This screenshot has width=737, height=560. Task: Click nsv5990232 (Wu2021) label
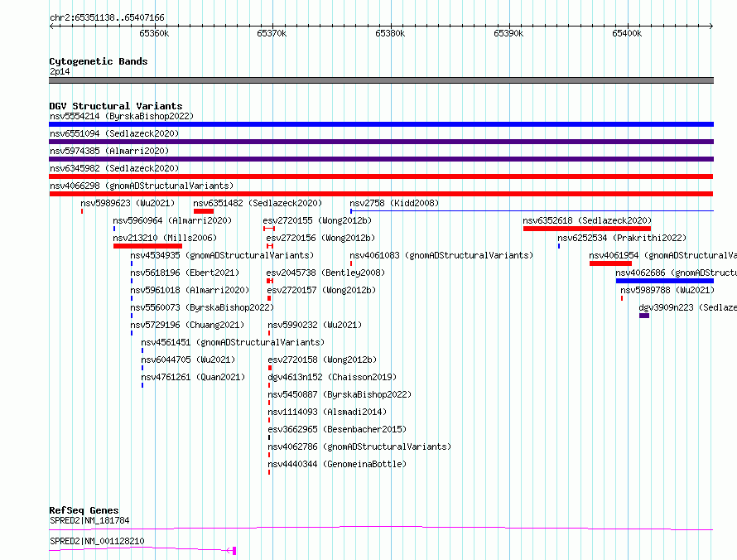[315, 325]
